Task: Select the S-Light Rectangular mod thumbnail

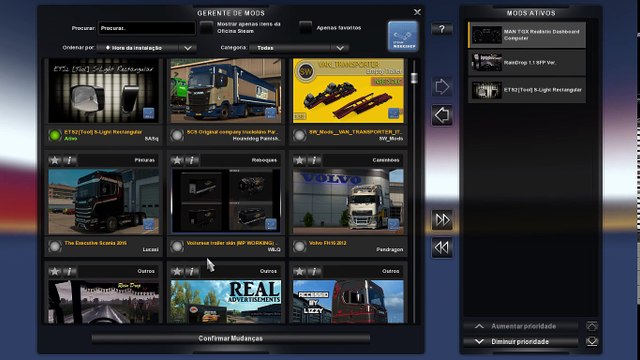Action: tap(104, 91)
